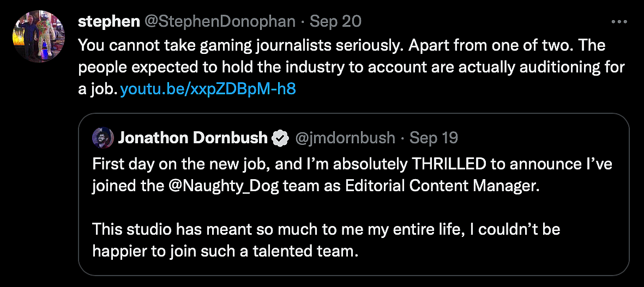Click 'Editorial Content Manager' text
The width and height of the screenshot is (644, 287).
pyautogui.click(x=442, y=186)
